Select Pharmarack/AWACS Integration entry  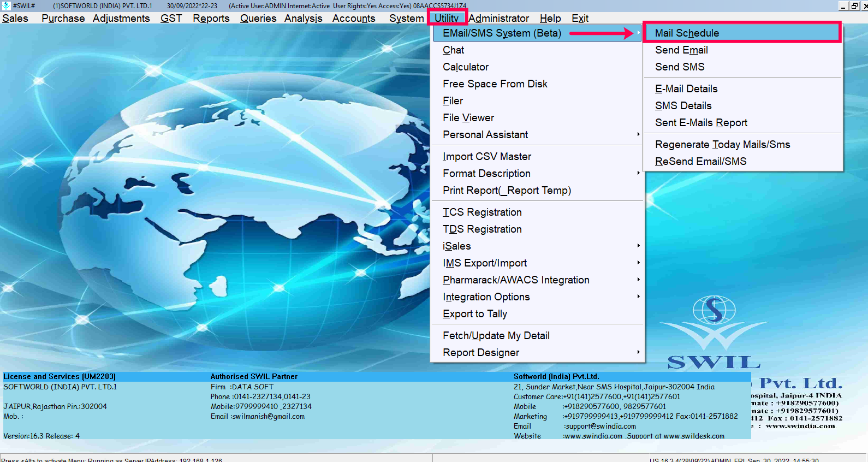point(537,280)
